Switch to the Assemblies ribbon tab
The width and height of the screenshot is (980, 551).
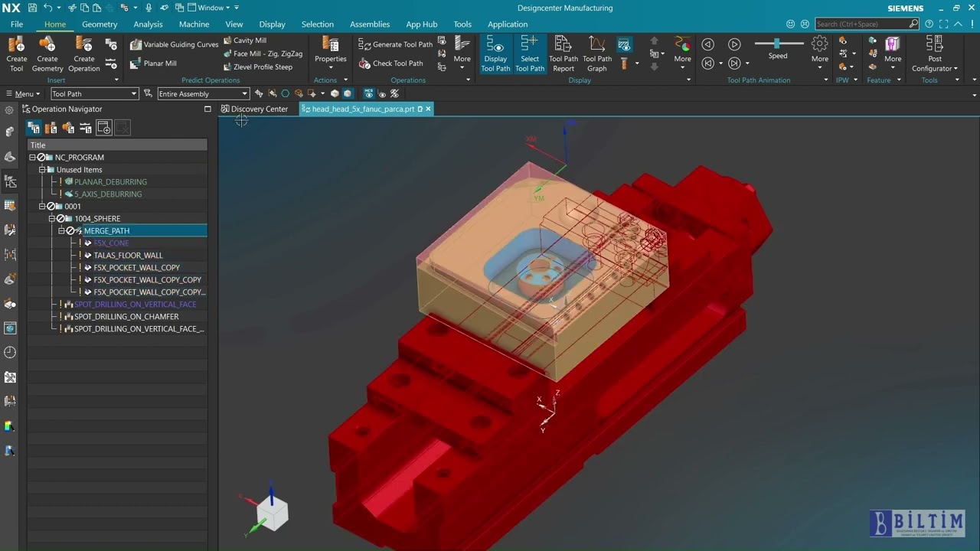[x=370, y=24]
